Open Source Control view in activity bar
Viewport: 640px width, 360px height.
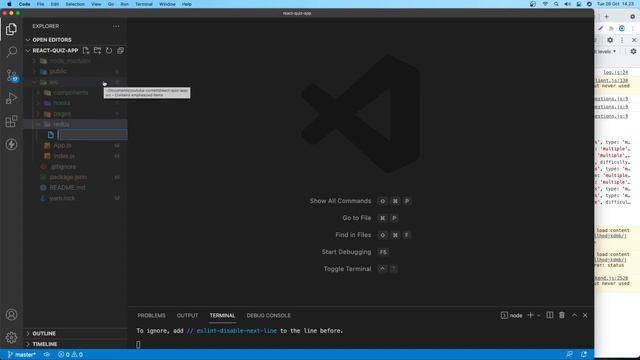11,76
